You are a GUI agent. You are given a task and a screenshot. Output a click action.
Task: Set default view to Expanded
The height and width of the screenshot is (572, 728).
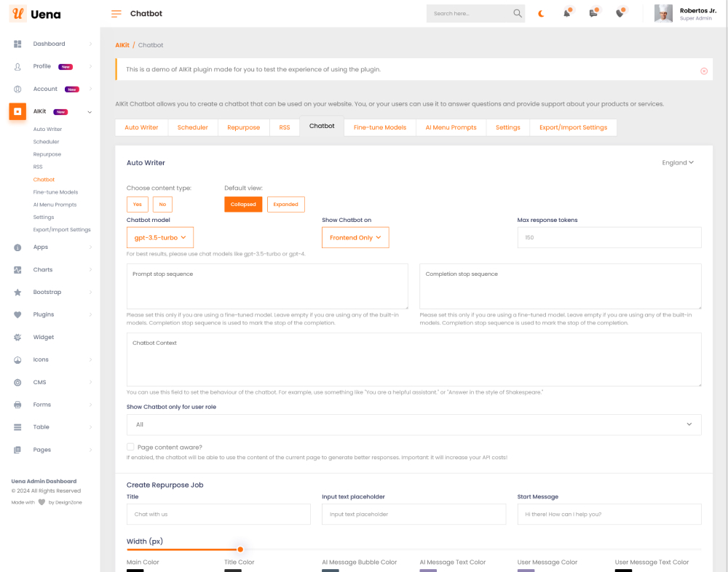[x=285, y=204]
